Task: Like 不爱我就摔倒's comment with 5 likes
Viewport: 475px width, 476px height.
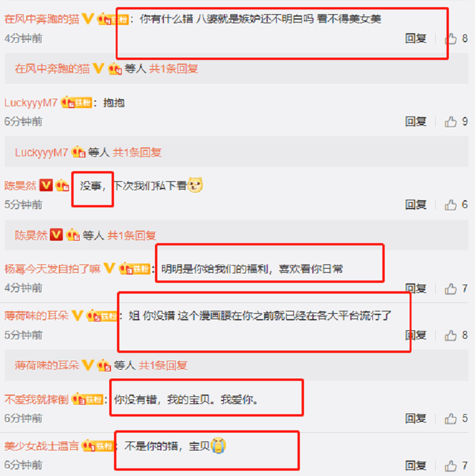Action: point(451,418)
